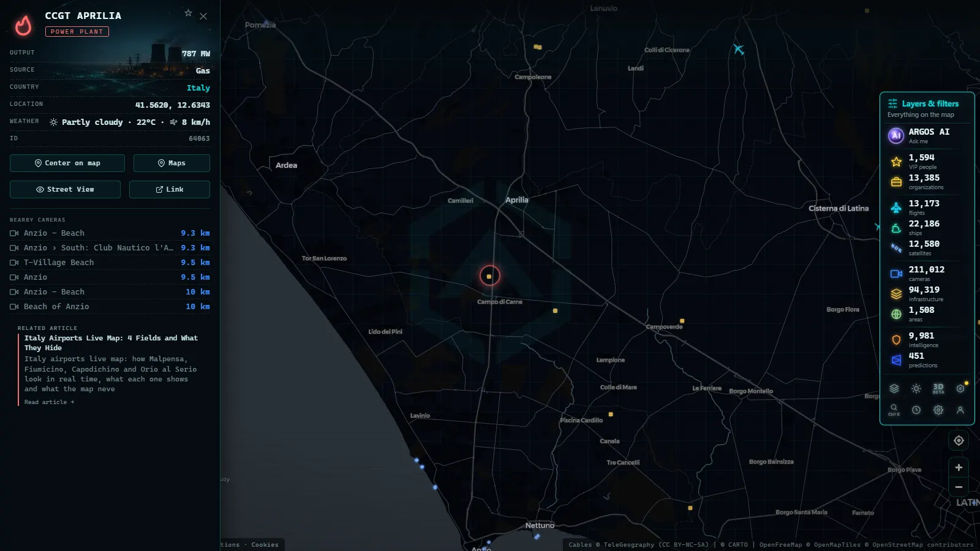Switch brightness theme with sun icon
980x551 pixels.
click(916, 388)
